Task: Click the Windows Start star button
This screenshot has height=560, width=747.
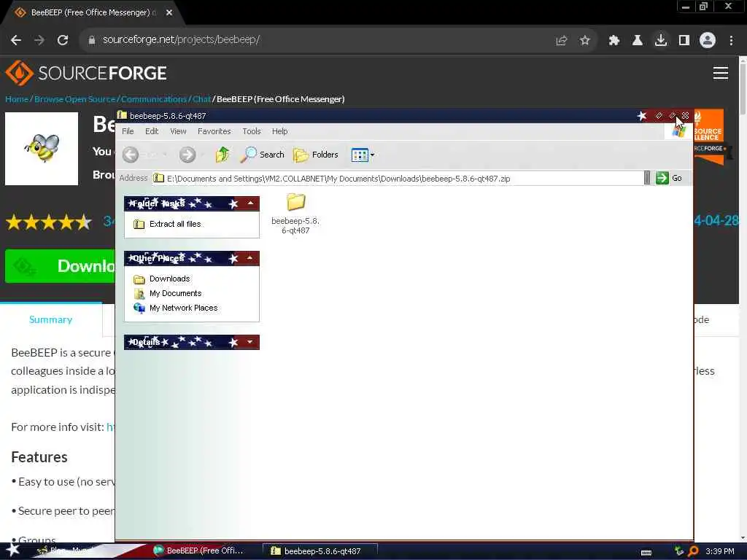Action: pos(13,551)
